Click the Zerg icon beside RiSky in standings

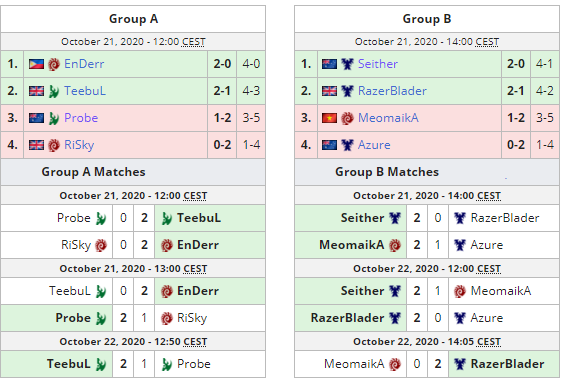click(54, 145)
